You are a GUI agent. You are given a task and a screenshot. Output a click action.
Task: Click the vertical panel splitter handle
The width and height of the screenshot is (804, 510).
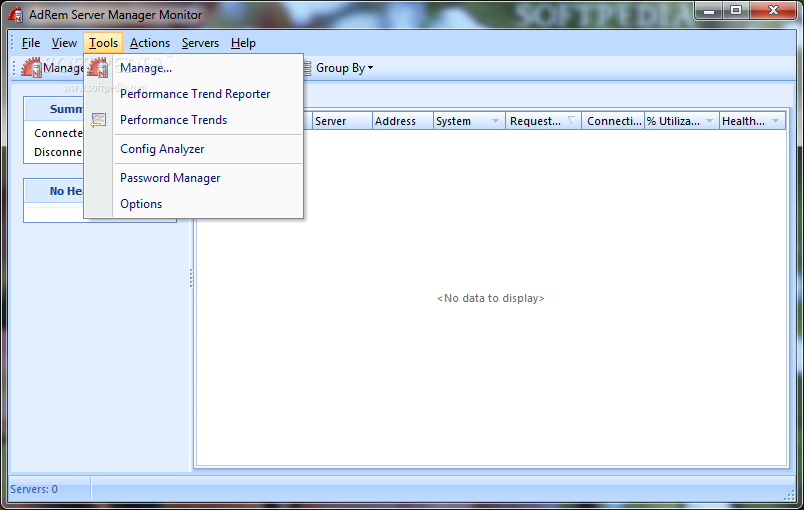[x=191, y=278]
